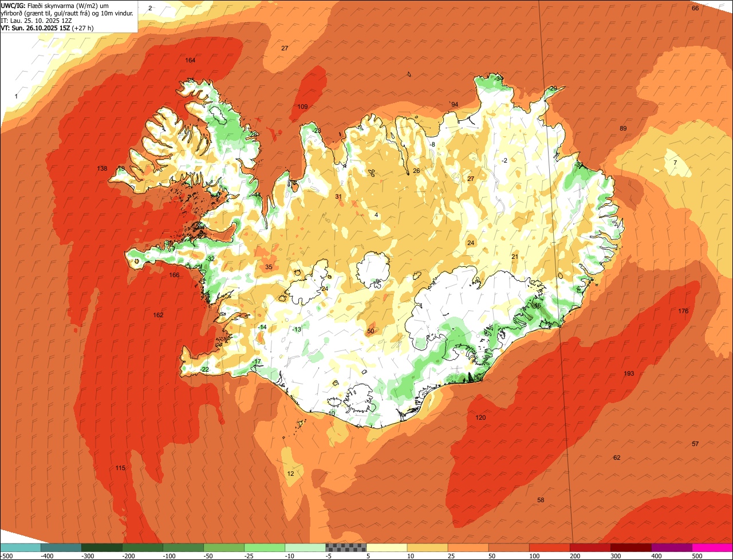Click the initial time 'IT: Lau. 25. 10. 2025 12Z'

37,21
